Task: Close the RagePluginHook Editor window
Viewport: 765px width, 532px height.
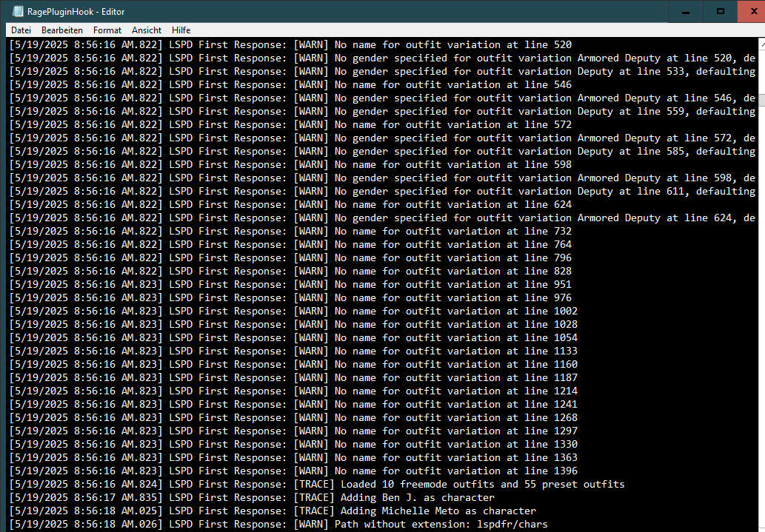Action: [752, 11]
